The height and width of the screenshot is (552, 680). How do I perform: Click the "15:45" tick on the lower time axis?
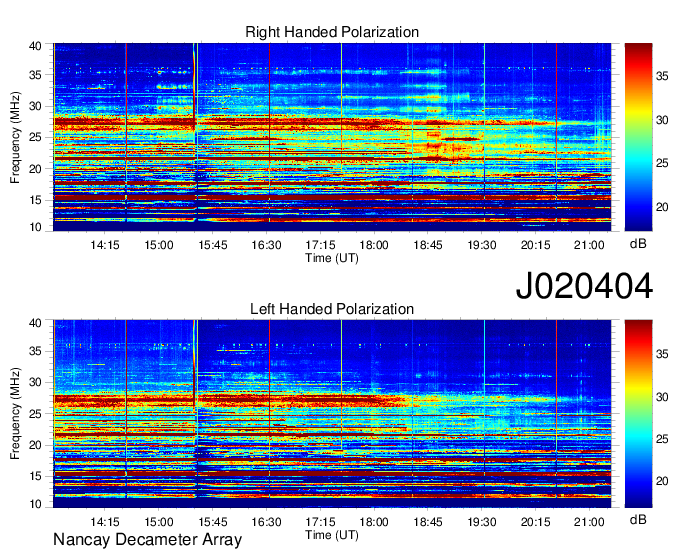pos(212,522)
